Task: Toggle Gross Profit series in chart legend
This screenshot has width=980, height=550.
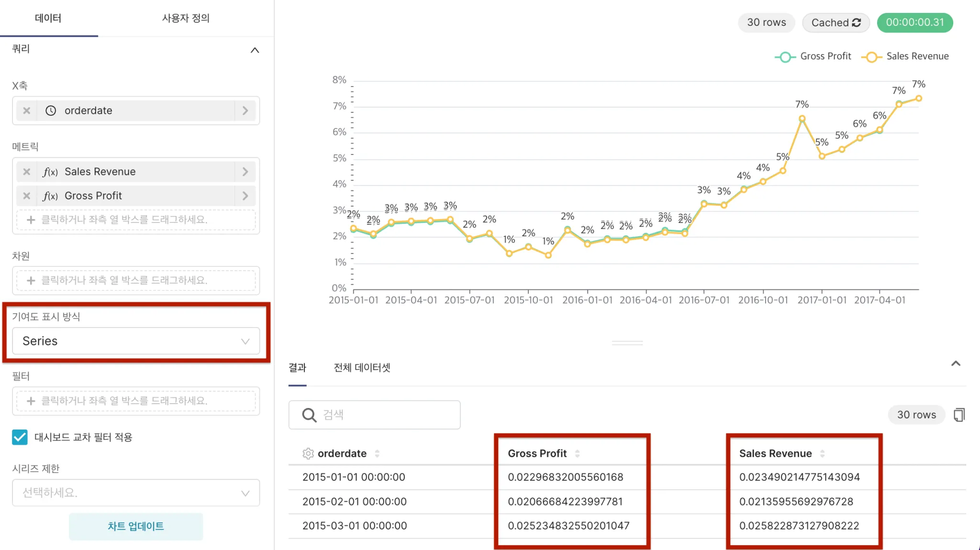Action: (x=813, y=56)
